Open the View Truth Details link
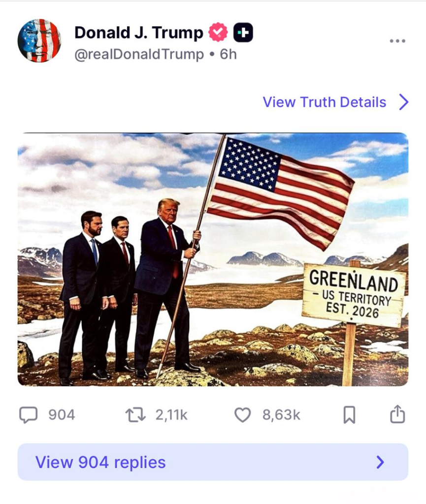This screenshot has width=426, height=504. click(325, 102)
